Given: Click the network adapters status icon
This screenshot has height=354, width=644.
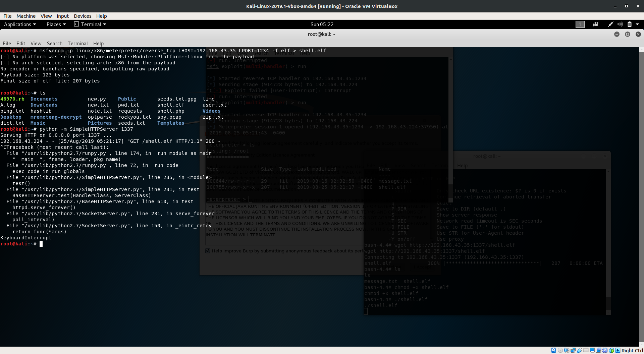Looking at the screenshot, I should click(573, 350).
